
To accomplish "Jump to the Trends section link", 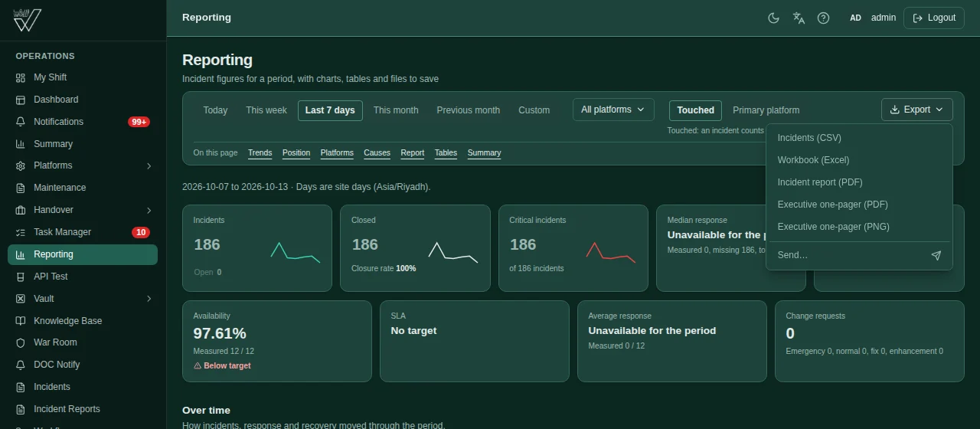I will (260, 153).
